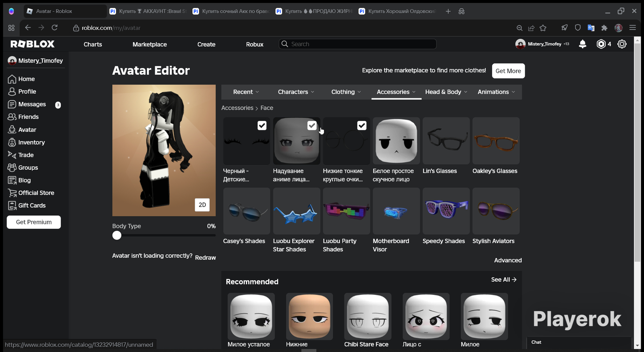644x352 pixels.
Task: Go back in browser history
Action: pos(28,28)
